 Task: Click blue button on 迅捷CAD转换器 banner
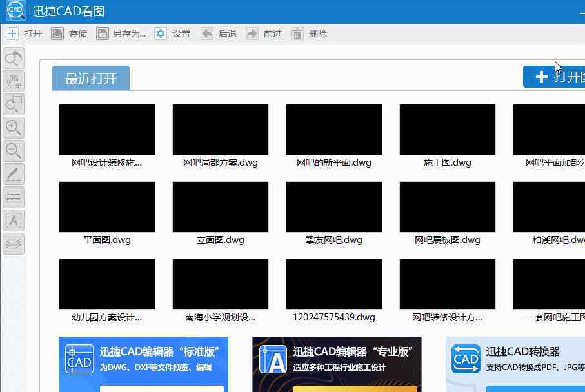[x=536, y=389]
